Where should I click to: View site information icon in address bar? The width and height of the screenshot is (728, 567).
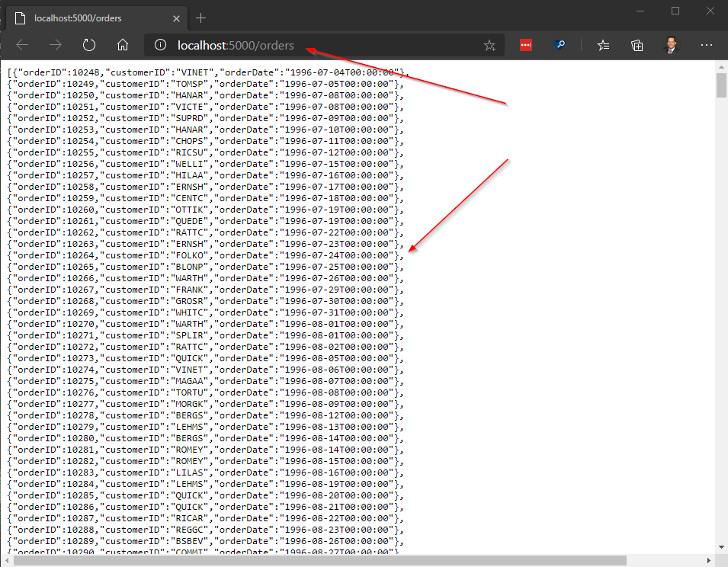(x=160, y=45)
